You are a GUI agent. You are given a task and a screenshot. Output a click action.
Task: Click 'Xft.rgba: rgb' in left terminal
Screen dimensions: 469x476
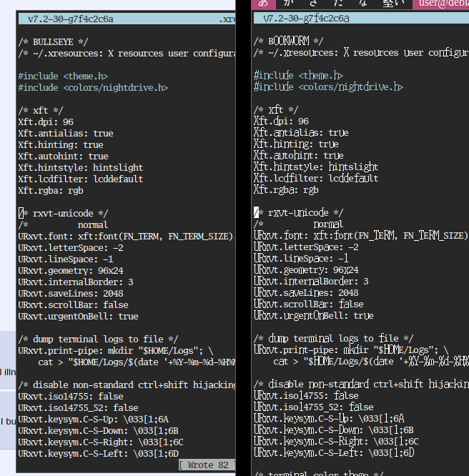pos(51,191)
